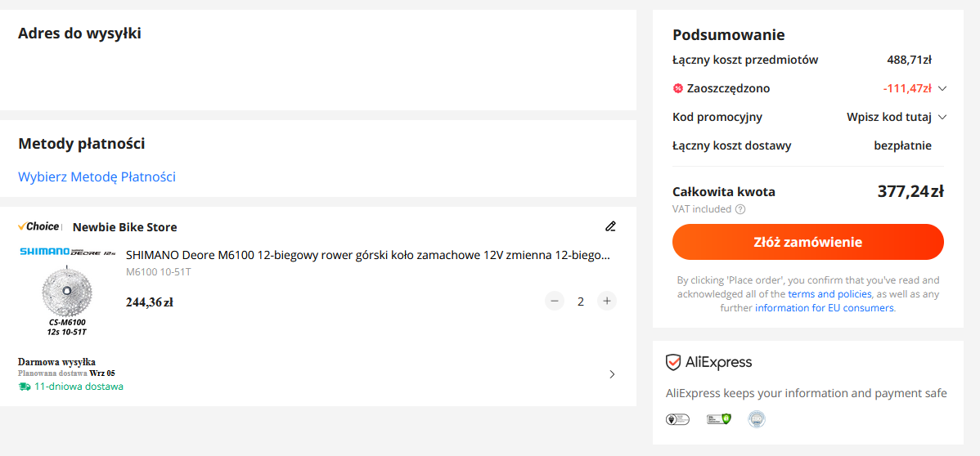Viewport: 980px width, 456px height.
Task: Open the Newbie Bike Store name
Action: point(124,227)
